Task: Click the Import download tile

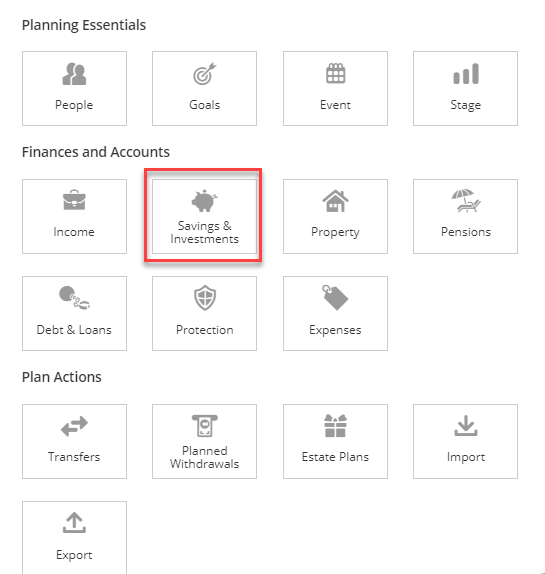Action: point(465,441)
